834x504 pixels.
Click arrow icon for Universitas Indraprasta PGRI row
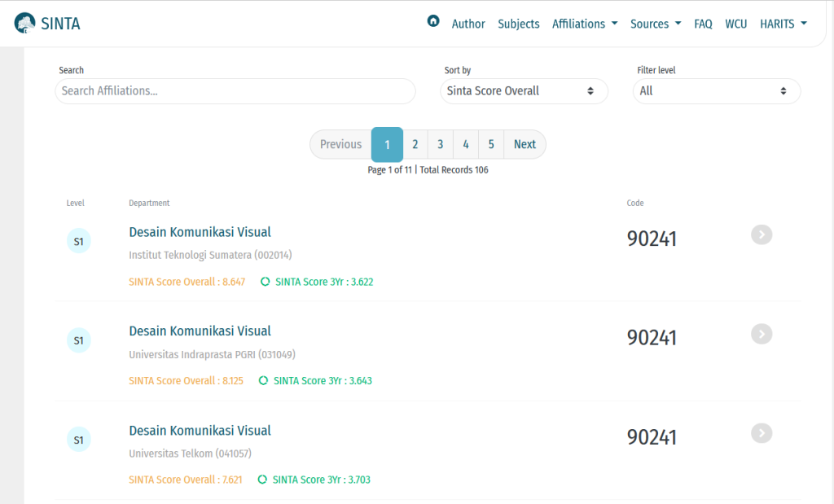[762, 334]
